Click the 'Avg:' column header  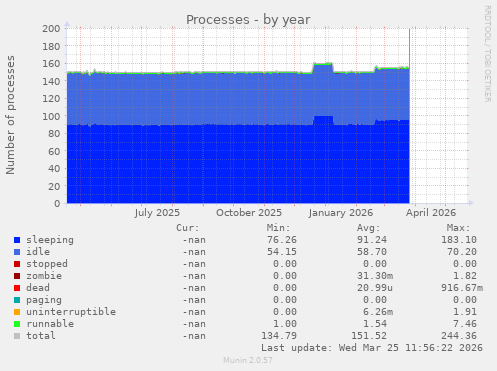point(369,228)
